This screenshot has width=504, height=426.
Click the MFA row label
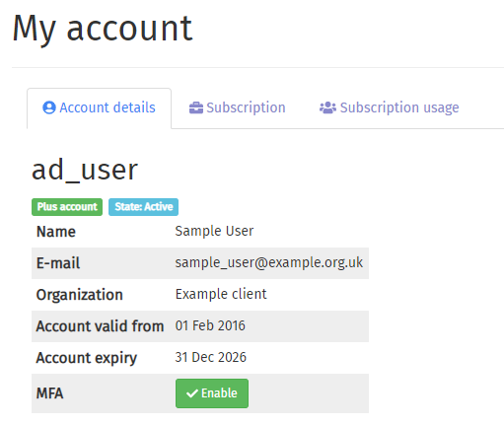point(49,393)
